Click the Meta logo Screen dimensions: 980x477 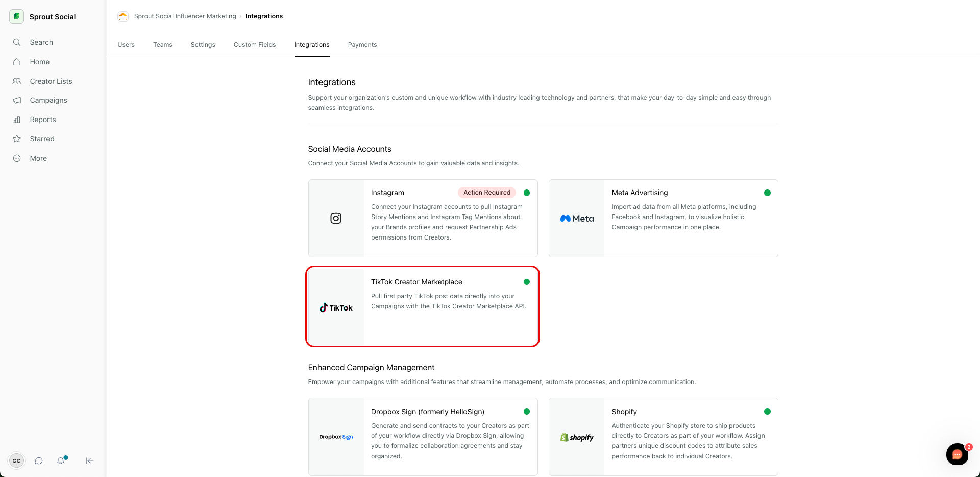pyautogui.click(x=577, y=218)
